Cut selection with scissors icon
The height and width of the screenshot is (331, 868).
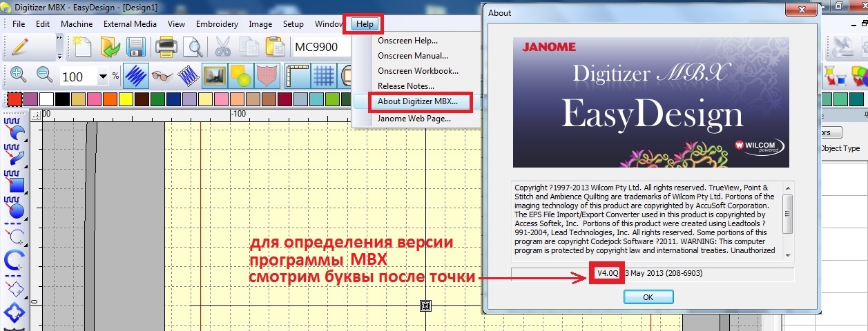click(x=222, y=48)
